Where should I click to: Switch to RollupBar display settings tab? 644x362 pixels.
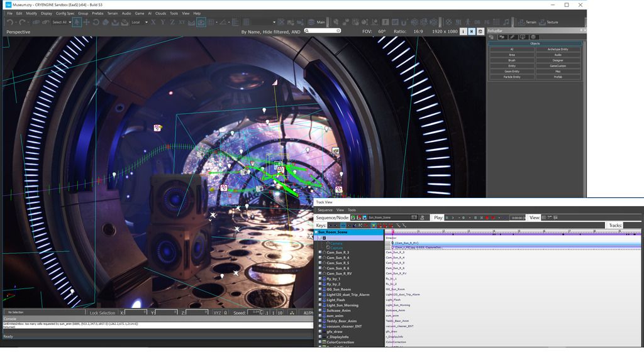coord(523,37)
